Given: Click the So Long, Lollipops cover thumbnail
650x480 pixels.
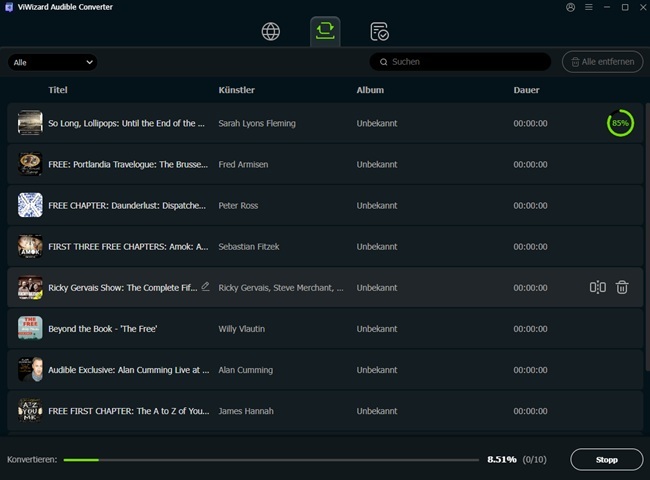Looking at the screenshot, I should pos(30,123).
